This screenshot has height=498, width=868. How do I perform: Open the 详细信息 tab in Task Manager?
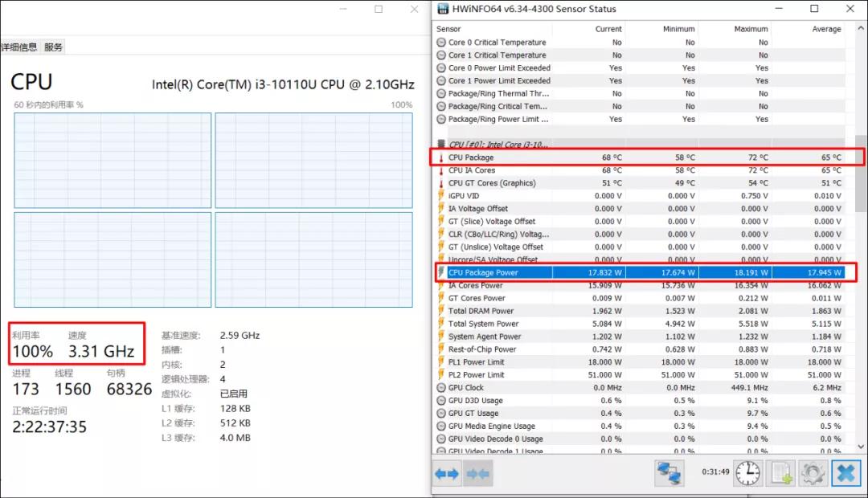18,46
